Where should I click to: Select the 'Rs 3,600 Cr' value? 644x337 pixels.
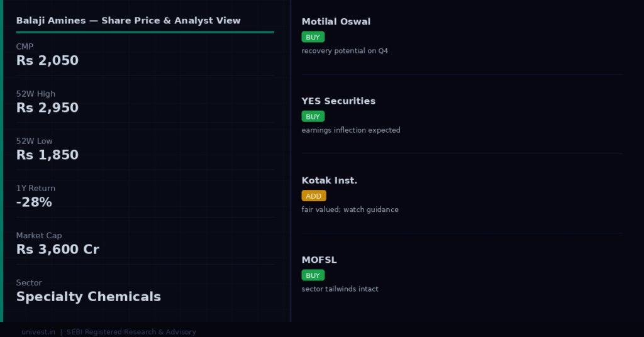(57, 249)
